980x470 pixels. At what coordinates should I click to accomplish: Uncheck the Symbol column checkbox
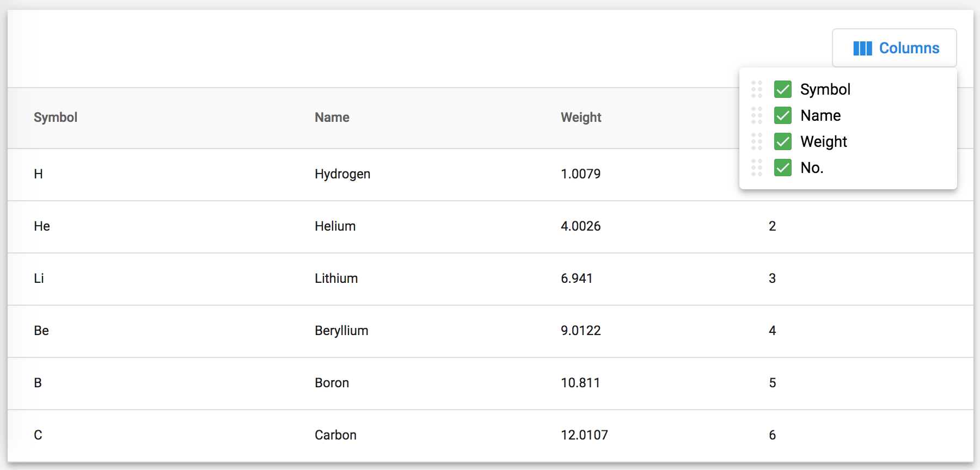coord(783,89)
